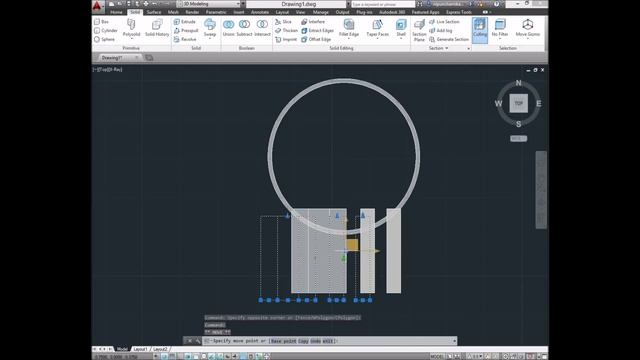Toggle Live Section

pyautogui.click(x=444, y=21)
